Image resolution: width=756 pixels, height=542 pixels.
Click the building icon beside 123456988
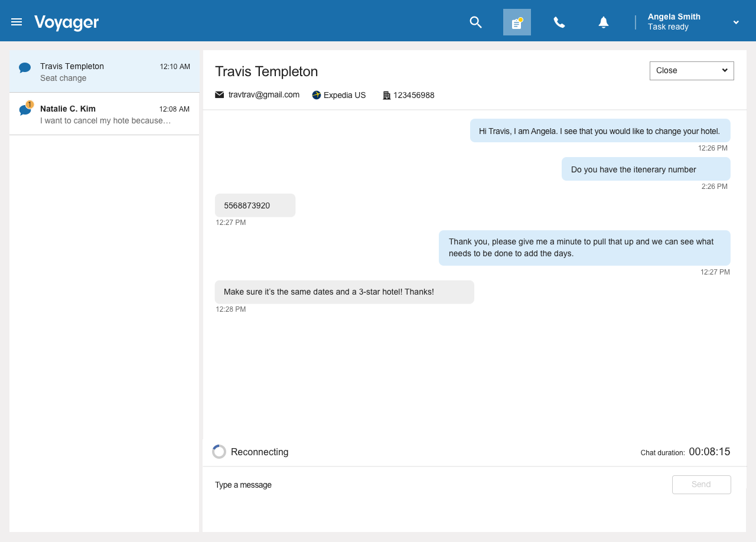387,95
